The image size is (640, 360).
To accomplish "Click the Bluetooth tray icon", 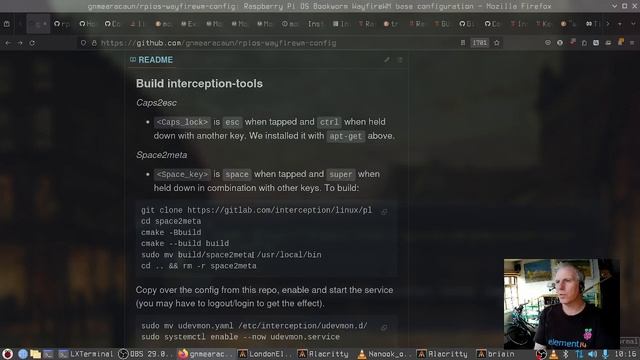I will pyautogui.click(x=566, y=354).
